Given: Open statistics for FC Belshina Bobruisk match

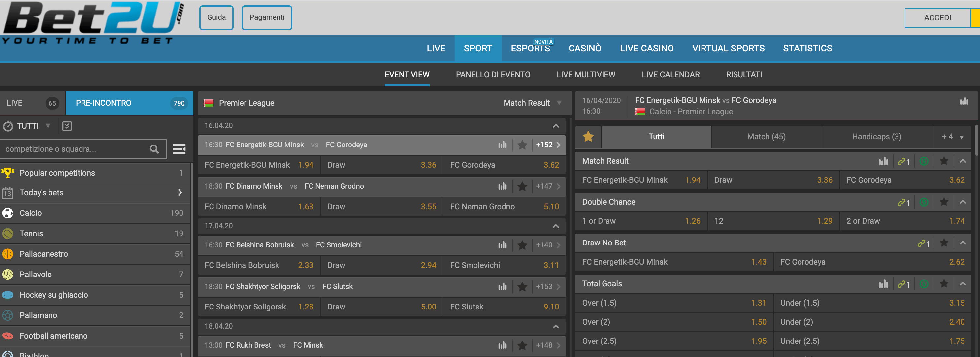Looking at the screenshot, I should 502,245.
